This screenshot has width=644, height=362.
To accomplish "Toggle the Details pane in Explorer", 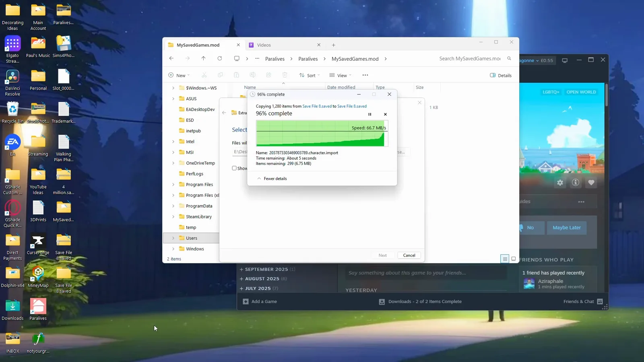I will (501, 75).
